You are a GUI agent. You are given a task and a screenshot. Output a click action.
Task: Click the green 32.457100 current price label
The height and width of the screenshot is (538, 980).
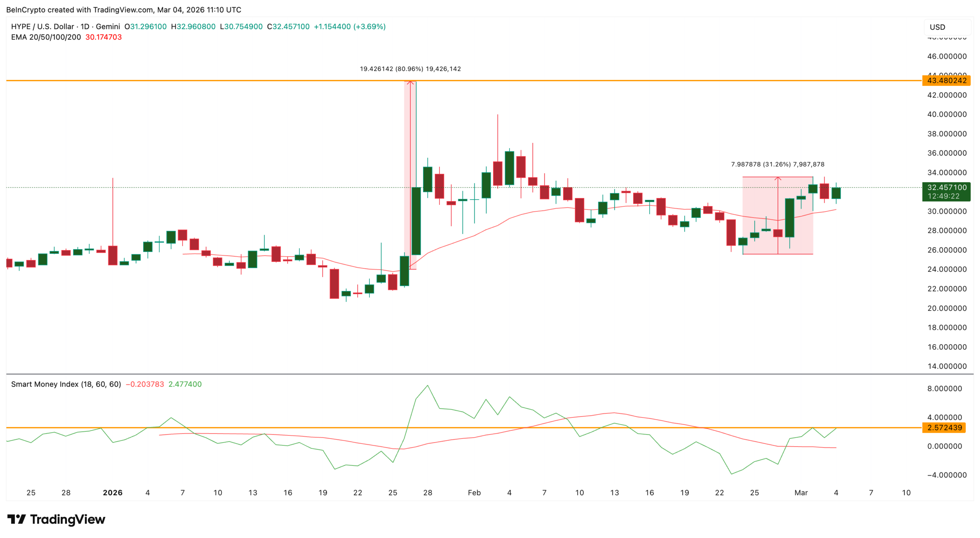pos(946,188)
